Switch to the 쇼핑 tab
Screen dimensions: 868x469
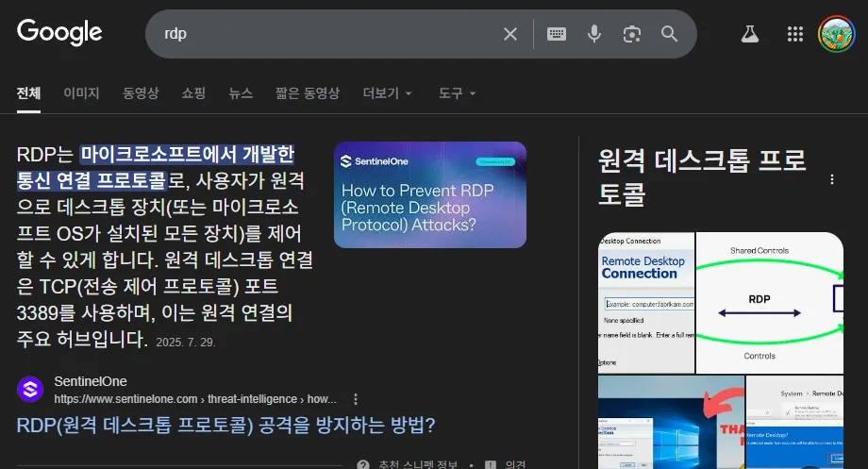pyautogui.click(x=193, y=93)
